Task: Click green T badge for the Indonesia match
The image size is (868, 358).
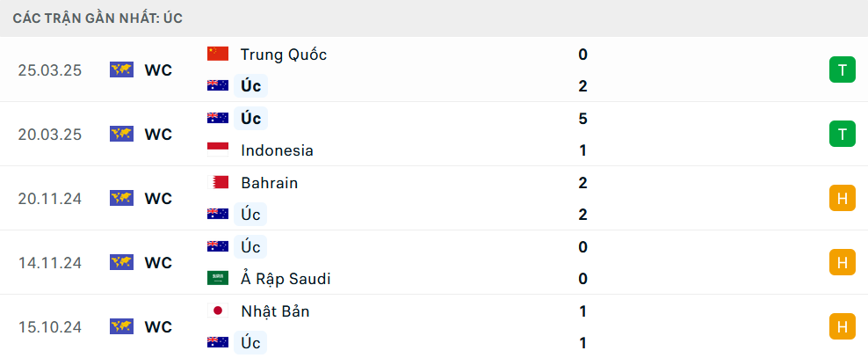Action: tap(842, 134)
